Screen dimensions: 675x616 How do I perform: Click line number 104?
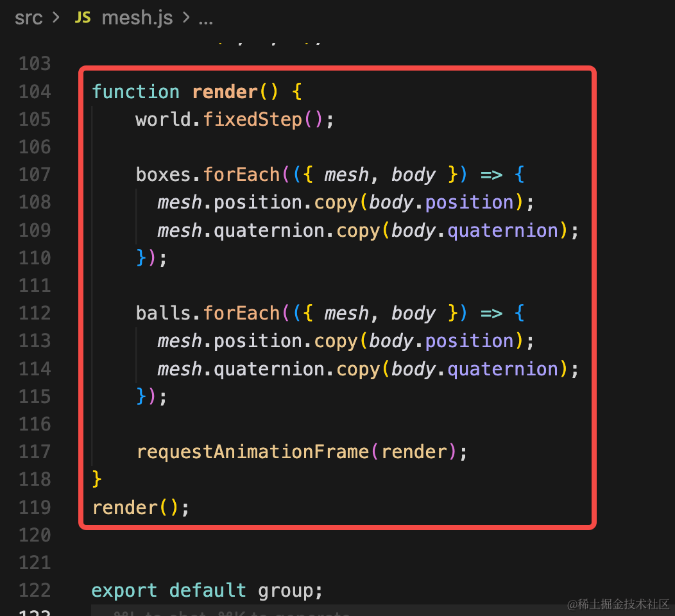35,92
